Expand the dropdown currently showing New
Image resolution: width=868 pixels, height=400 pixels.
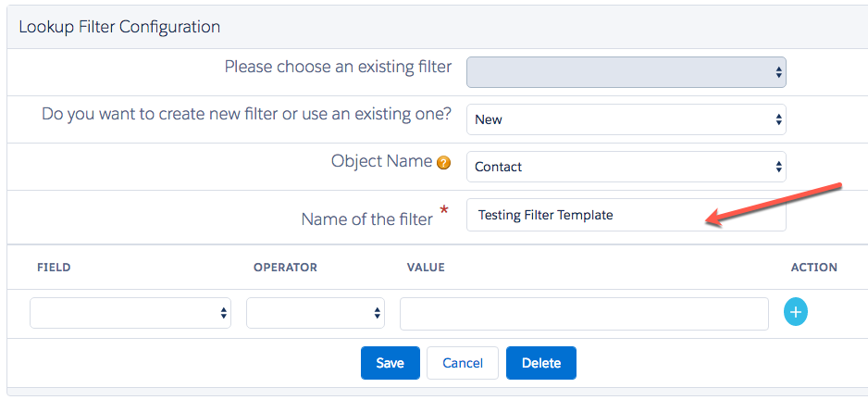(626, 119)
